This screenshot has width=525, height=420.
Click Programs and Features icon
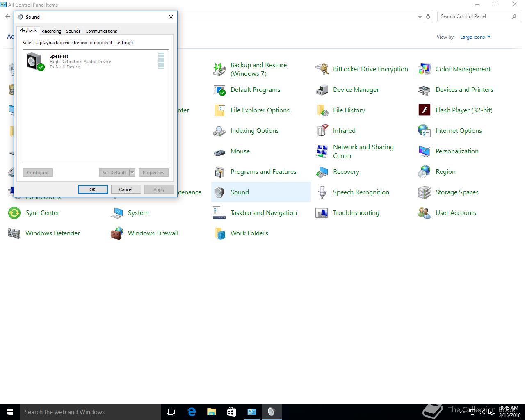point(219,172)
